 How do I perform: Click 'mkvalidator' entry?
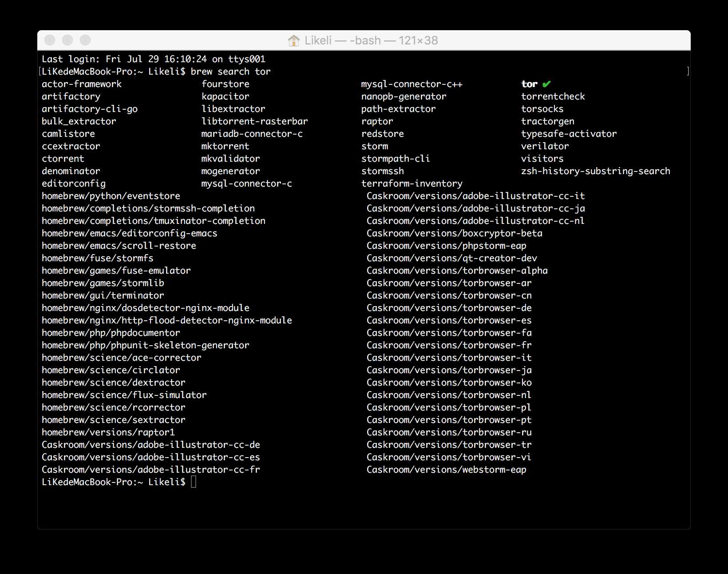coord(231,159)
